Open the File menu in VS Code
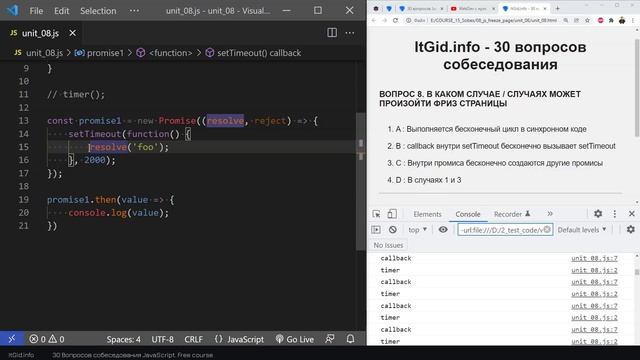The width and height of the screenshot is (640, 360). (x=36, y=11)
